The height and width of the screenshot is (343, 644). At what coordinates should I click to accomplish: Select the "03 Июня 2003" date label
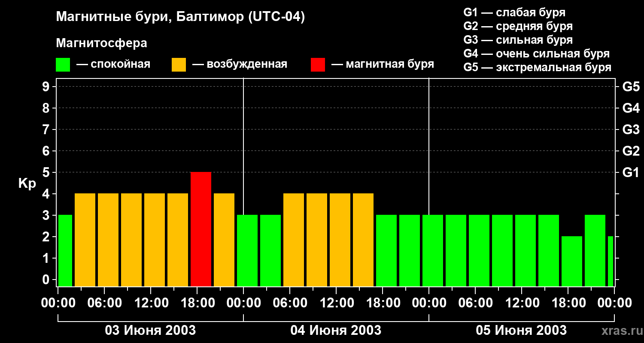click(x=150, y=331)
